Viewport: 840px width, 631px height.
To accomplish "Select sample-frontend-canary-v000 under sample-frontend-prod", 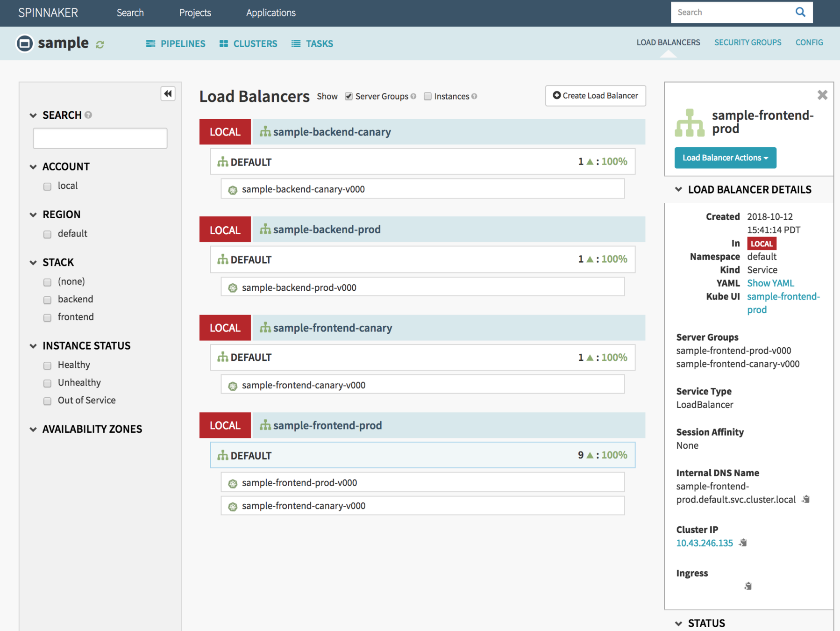I will point(422,506).
